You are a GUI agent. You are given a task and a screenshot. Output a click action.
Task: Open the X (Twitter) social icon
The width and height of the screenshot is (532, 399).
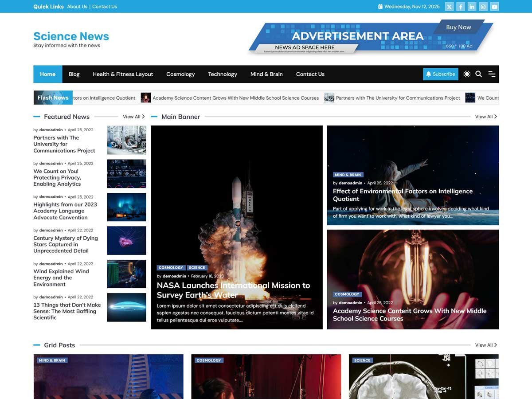click(449, 7)
